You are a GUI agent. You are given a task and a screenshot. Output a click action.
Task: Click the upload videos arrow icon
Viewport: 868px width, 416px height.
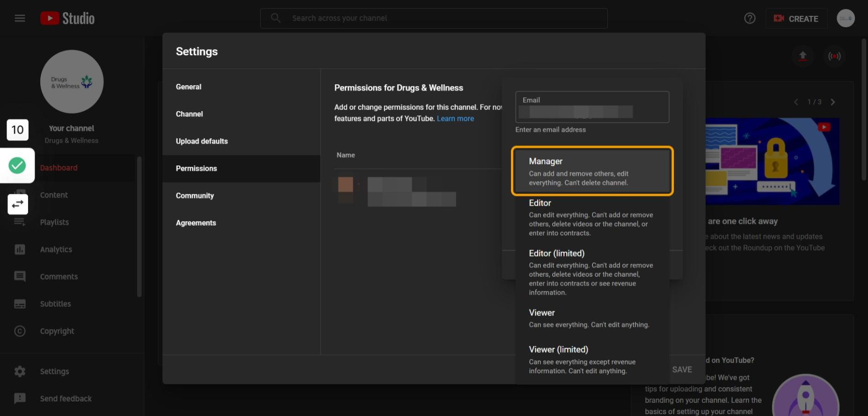tap(802, 56)
